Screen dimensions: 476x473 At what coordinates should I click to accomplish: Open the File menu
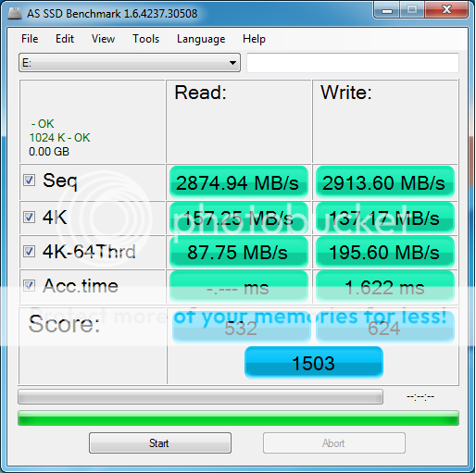pos(30,39)
